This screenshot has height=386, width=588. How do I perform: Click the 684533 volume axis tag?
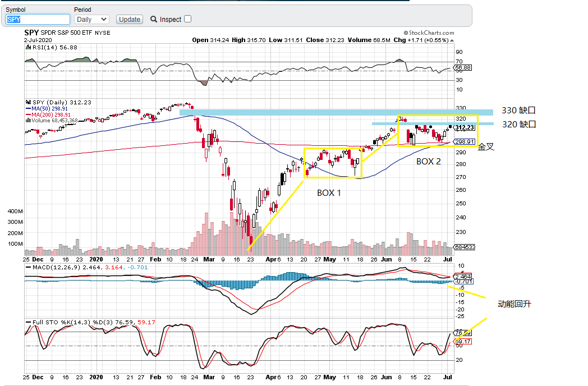coord(465,247)
